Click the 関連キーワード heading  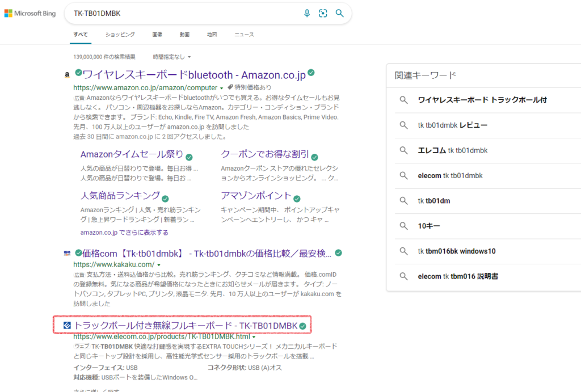[x=426, y=75]
